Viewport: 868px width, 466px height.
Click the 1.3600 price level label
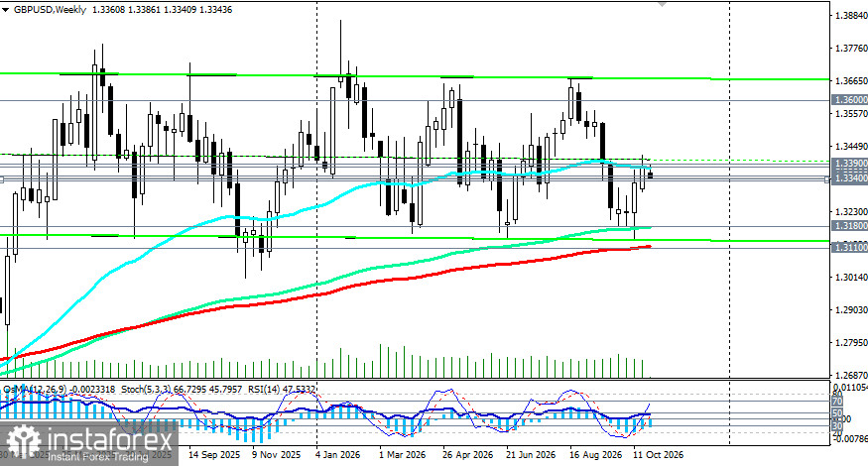[x=851, y=99]
